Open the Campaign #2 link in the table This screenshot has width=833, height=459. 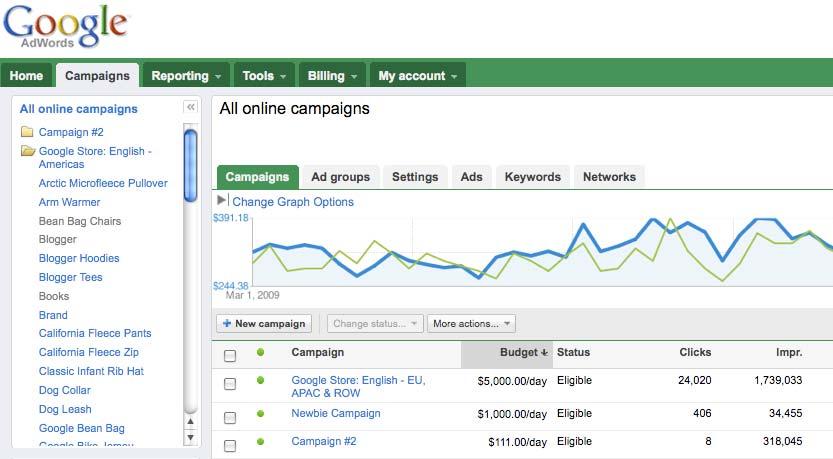(324, 441)
